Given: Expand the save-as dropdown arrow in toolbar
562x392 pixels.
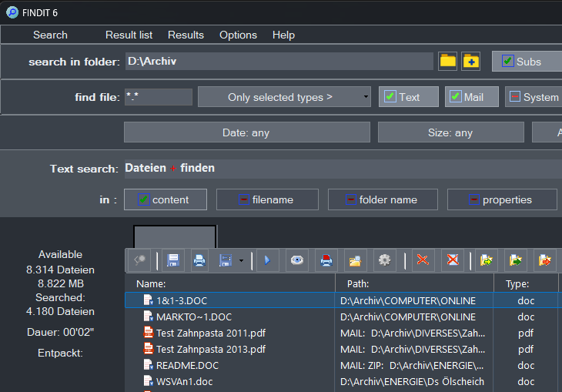Looking at the screenshot, I should click(241, 260).
